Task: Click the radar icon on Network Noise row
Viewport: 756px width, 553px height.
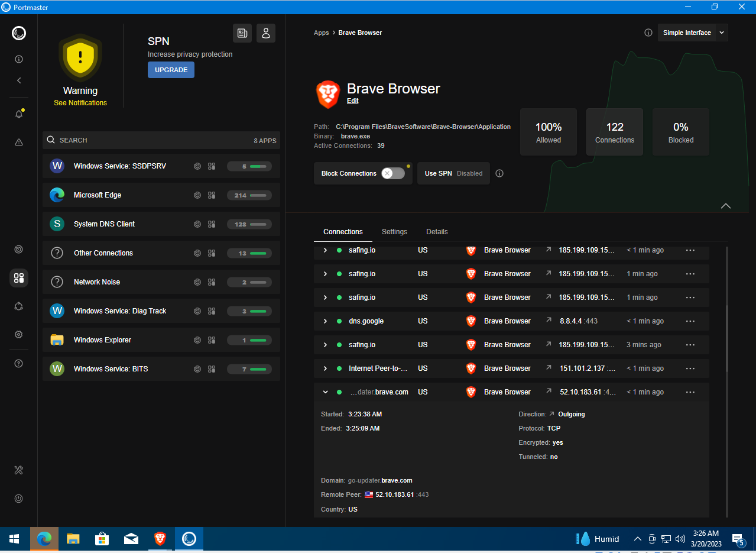Action: coord(197,282)
